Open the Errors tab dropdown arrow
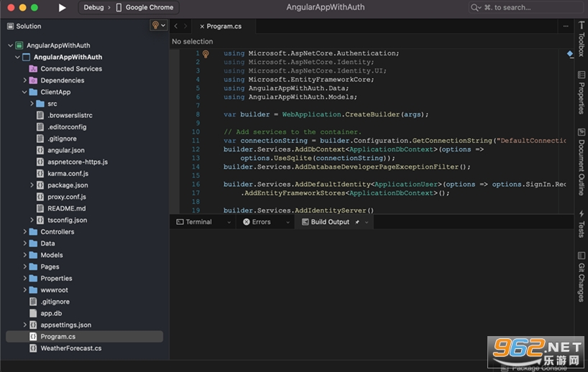Screen dimensions: 588x372 point(288,222)
